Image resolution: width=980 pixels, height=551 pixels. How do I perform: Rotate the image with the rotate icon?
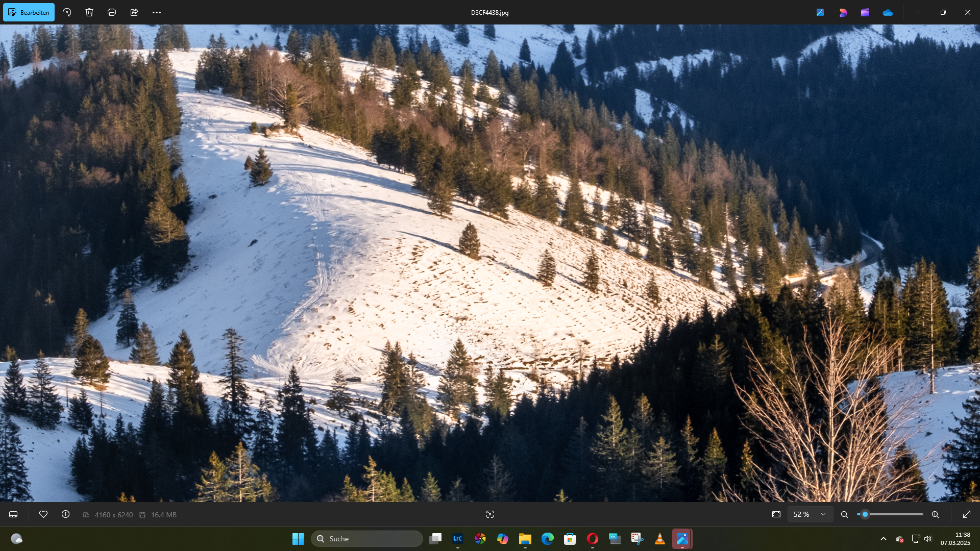67,12
